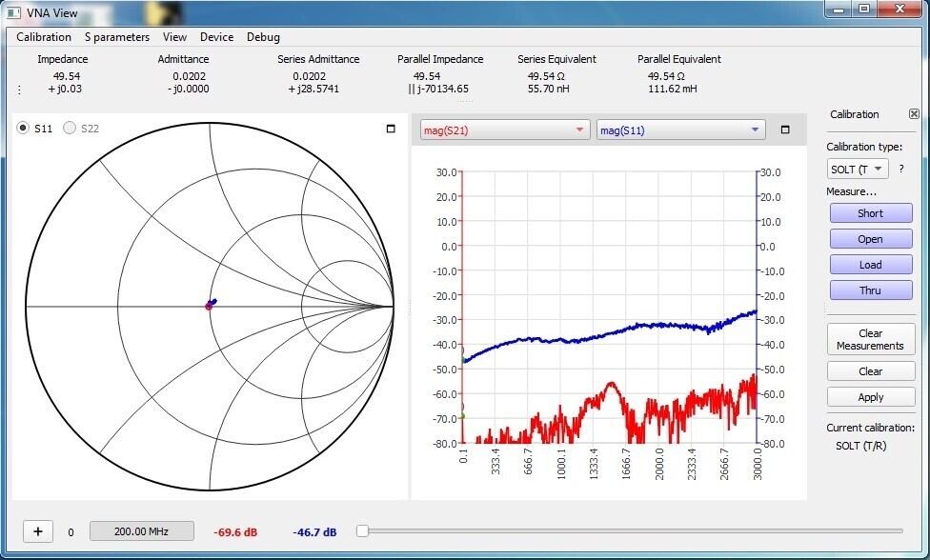Click the blue -46.7 dB marker reading
This screenshot has height=560, width=930.
[x=315, y=532]
